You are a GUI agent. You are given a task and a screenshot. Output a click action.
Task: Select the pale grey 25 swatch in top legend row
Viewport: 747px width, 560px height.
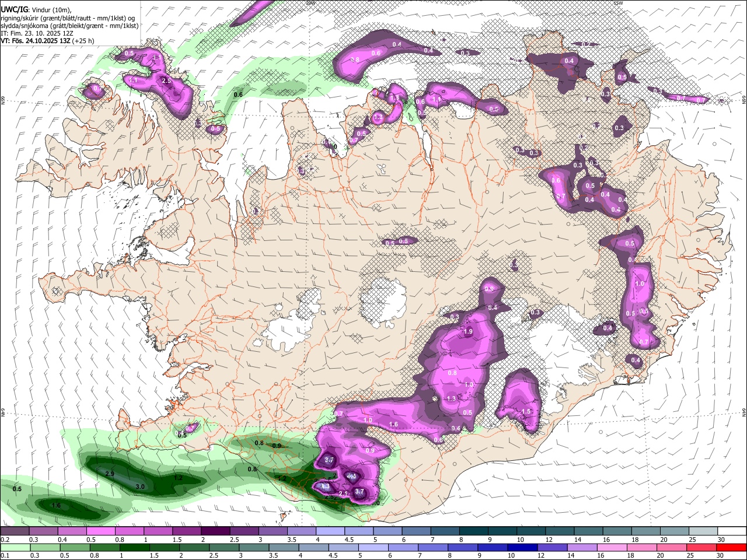[703, 531]
